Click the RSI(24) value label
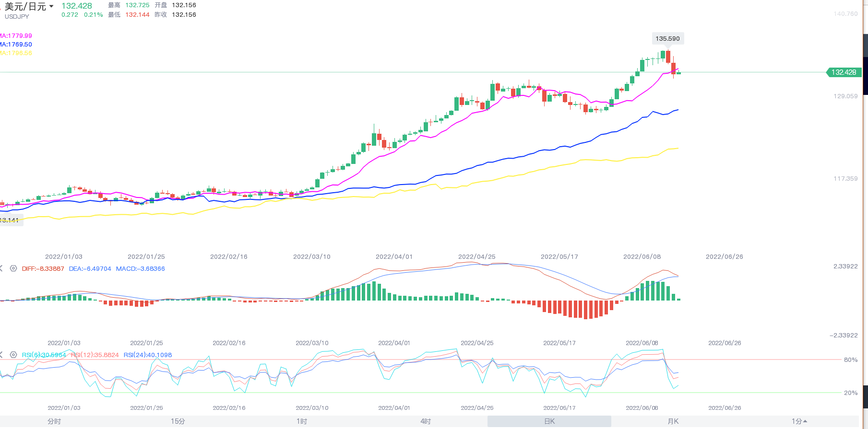Screen dimensions: 868x429 [147, 355]
